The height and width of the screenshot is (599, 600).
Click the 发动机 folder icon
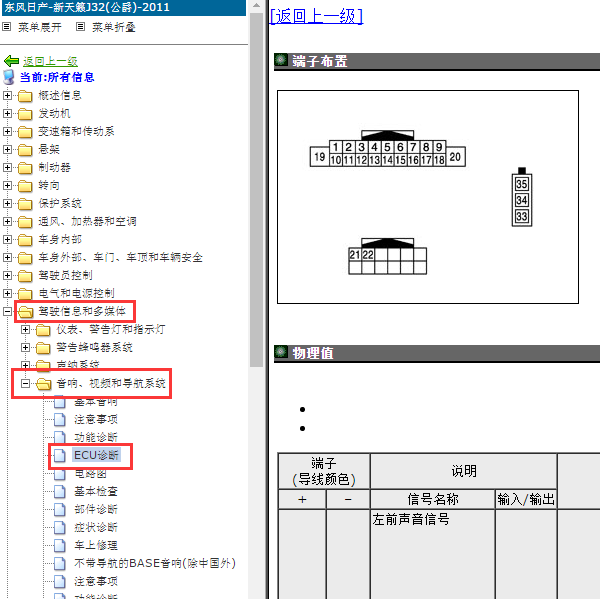click(25, 114)
